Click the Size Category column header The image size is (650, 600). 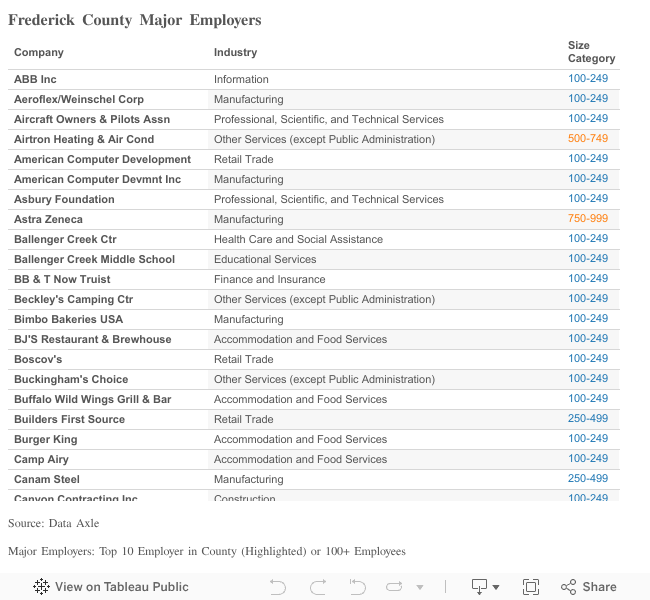(591, 52)
